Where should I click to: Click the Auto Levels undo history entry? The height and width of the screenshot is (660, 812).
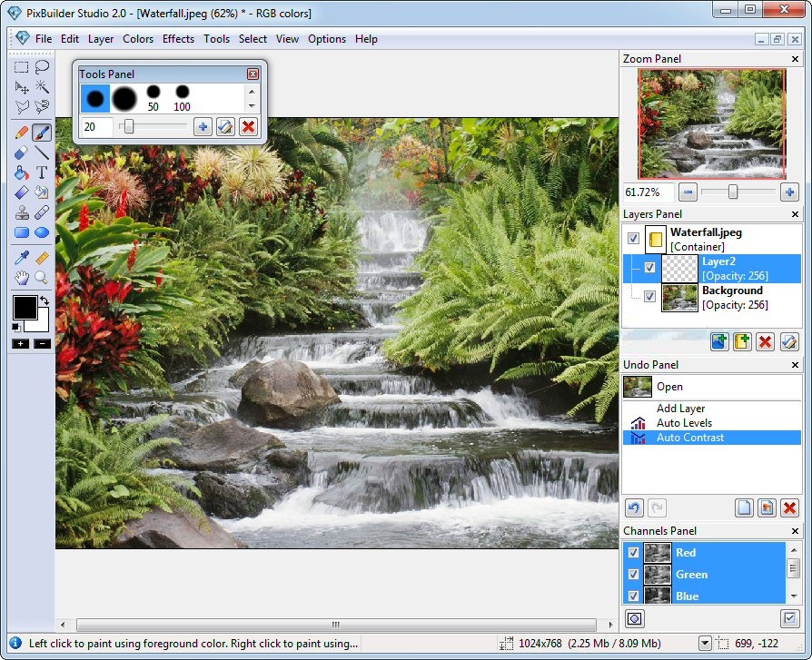pyautogui.click(x=684, y=423)
